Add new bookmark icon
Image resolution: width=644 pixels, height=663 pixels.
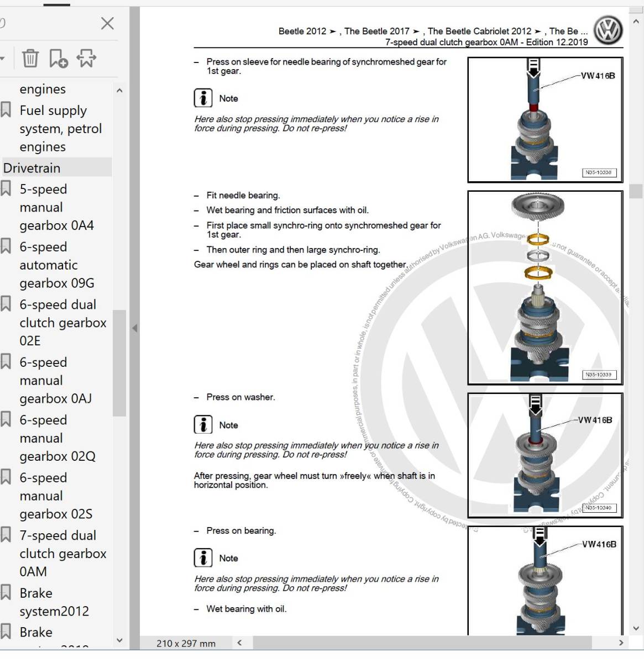click(58, 58)
